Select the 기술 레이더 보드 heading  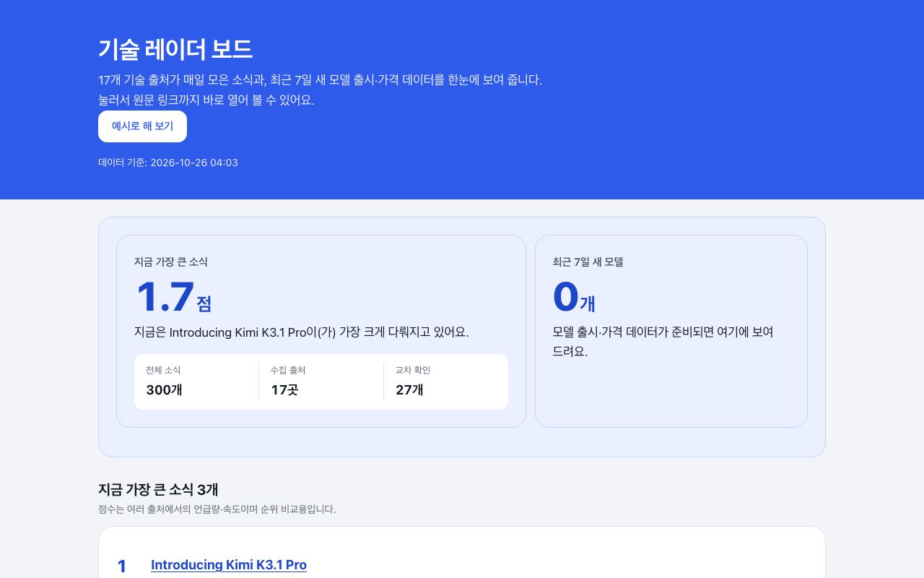coord(175,49)
